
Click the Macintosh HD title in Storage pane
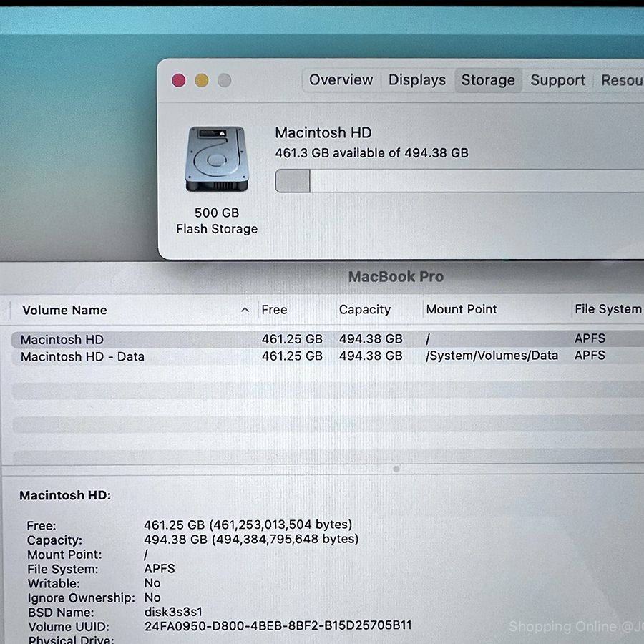tap(323, 132)
